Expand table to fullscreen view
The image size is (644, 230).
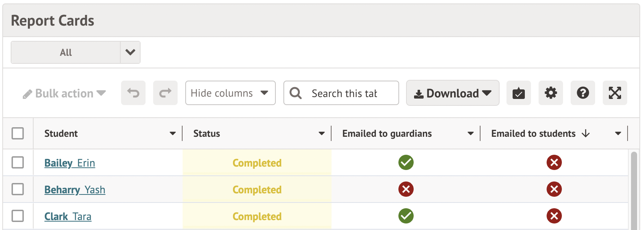pyautogui.click(x=615, y=93)
